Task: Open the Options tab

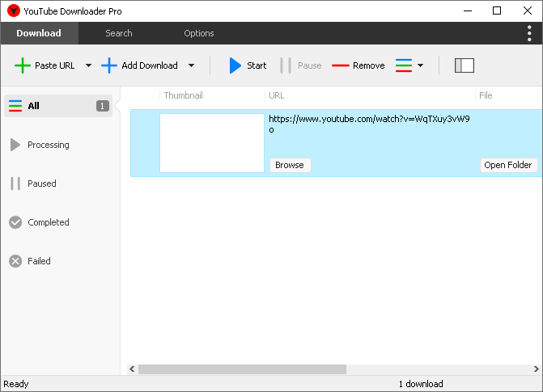Action: (x=199, y=33)
